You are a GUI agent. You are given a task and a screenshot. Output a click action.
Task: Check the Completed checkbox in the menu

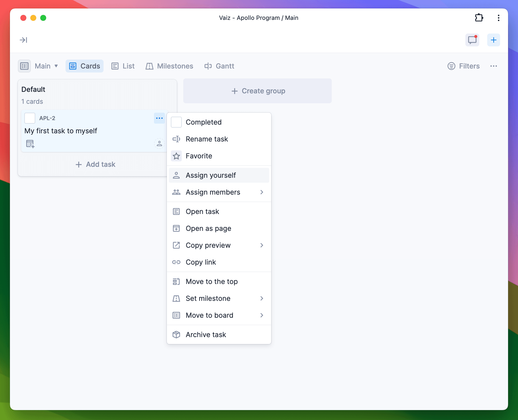coord(176,122)
